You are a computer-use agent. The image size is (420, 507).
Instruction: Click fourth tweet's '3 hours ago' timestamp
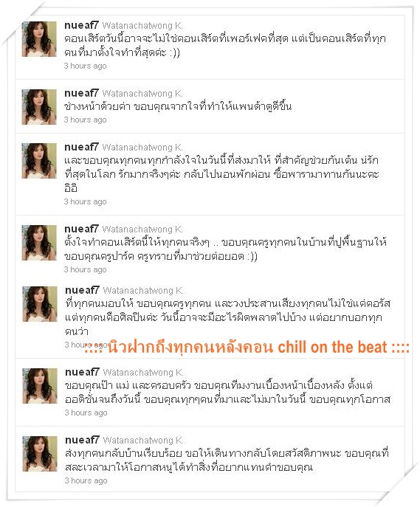tap(85, 269)
